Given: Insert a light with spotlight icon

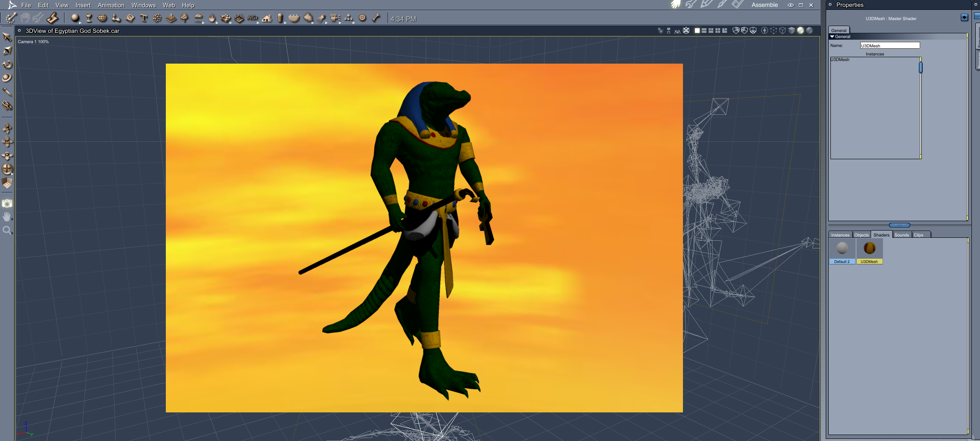Looking at the screenshot, I should [x=321, y=18].
